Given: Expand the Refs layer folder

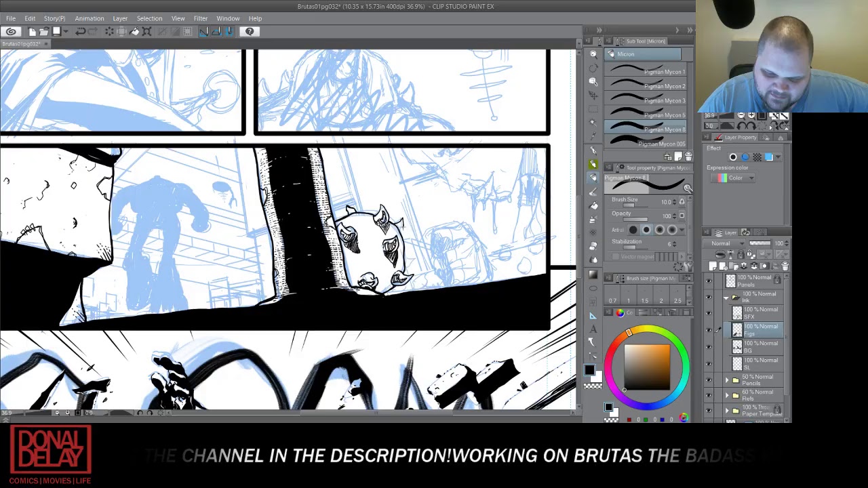Looking at the screenshot, I should [727, 395].
